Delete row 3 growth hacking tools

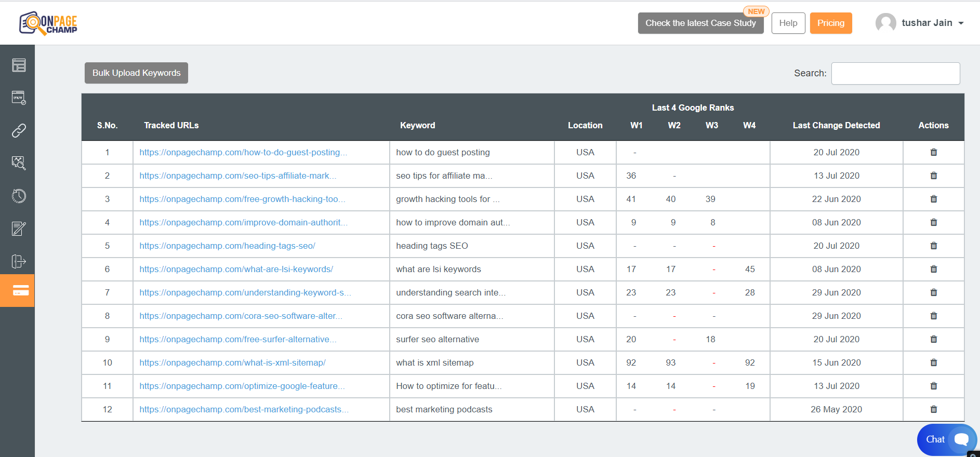(x=934, y=199)
